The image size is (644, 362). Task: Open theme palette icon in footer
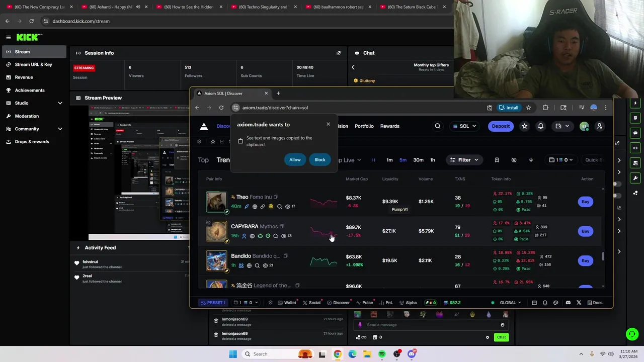click(x=555, y=303)
